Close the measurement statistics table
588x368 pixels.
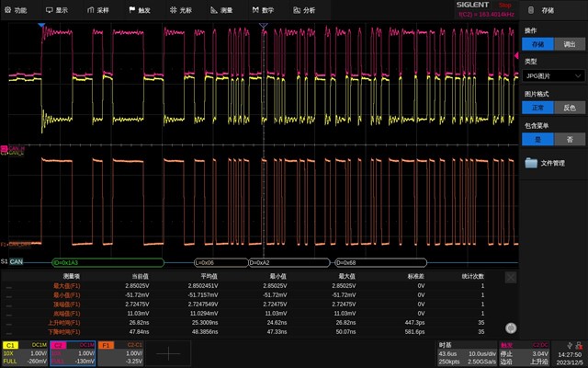coord(510,276)
